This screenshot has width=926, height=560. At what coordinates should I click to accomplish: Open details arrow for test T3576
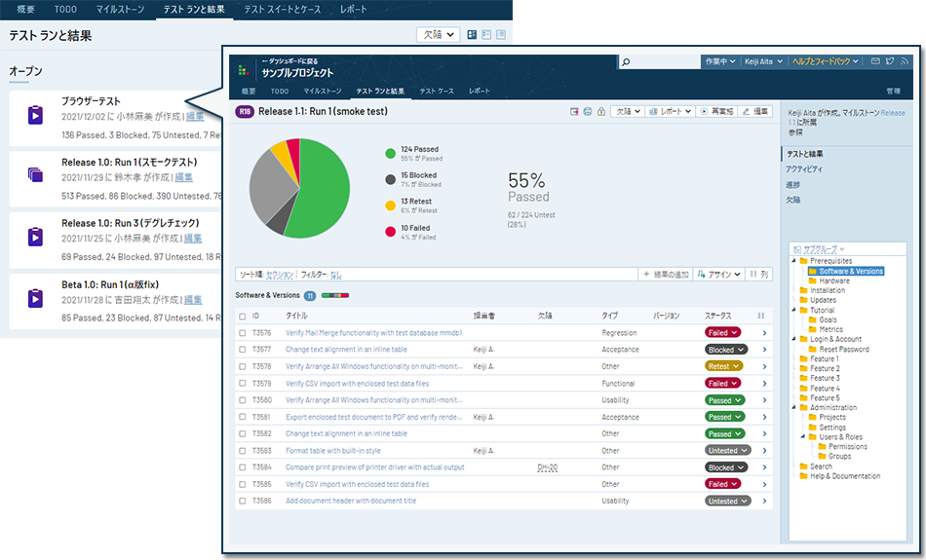(764, 333)
